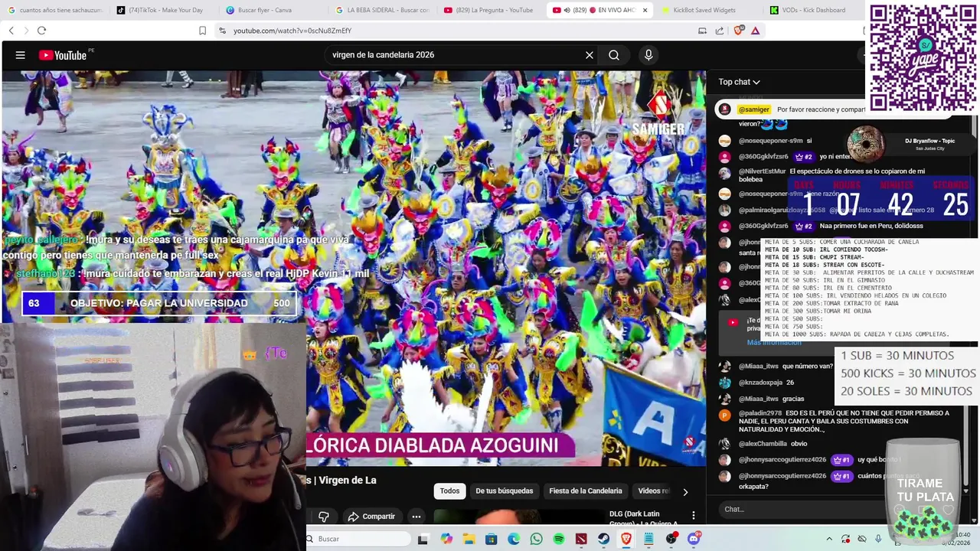The width and height of the screenshot is (980, 551).
Task: Open the Más información link in chat
Action: pyautogui.click(x=774, y=343)
